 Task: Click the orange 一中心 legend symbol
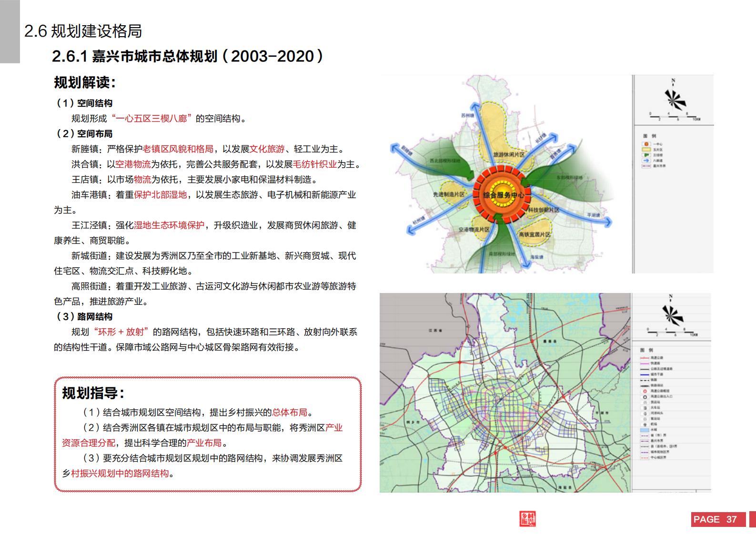(646, 144)
